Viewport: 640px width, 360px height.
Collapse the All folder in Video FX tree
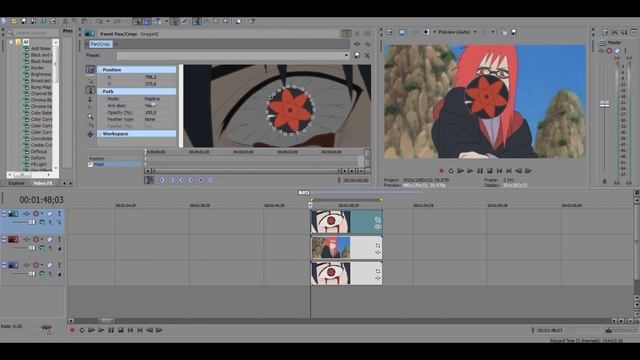tap(11, 42)
